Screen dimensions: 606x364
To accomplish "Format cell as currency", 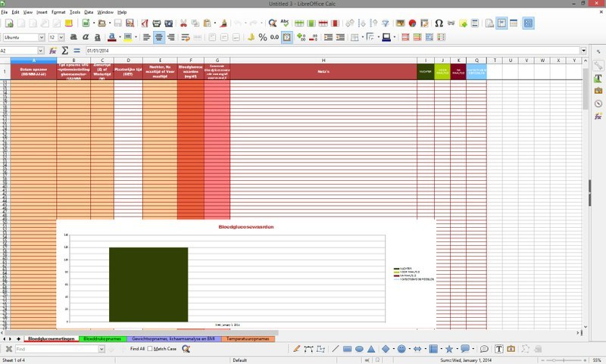I will pyautogui.click(x=251, y=37).
